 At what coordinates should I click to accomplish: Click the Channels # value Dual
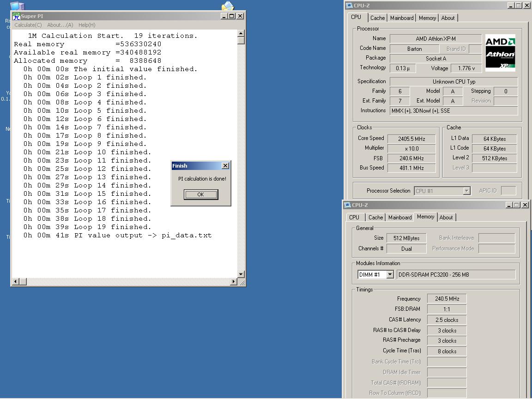click(406, 249)
